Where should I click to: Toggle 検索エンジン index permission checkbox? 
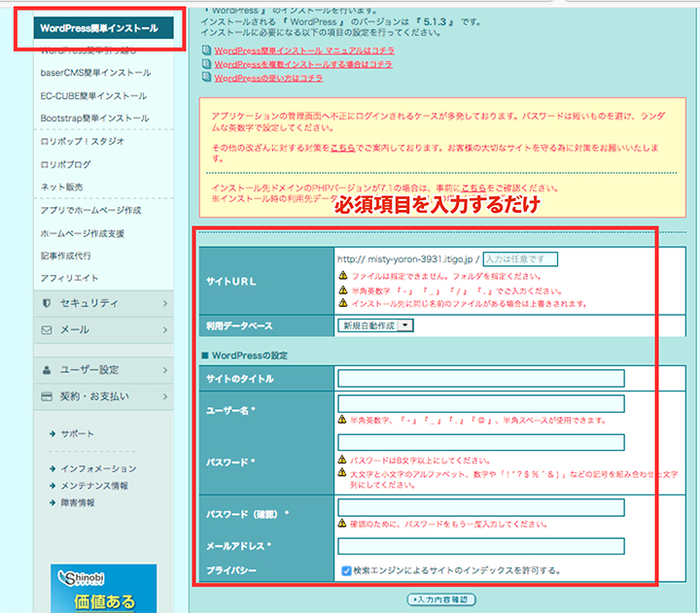(346, 570)
